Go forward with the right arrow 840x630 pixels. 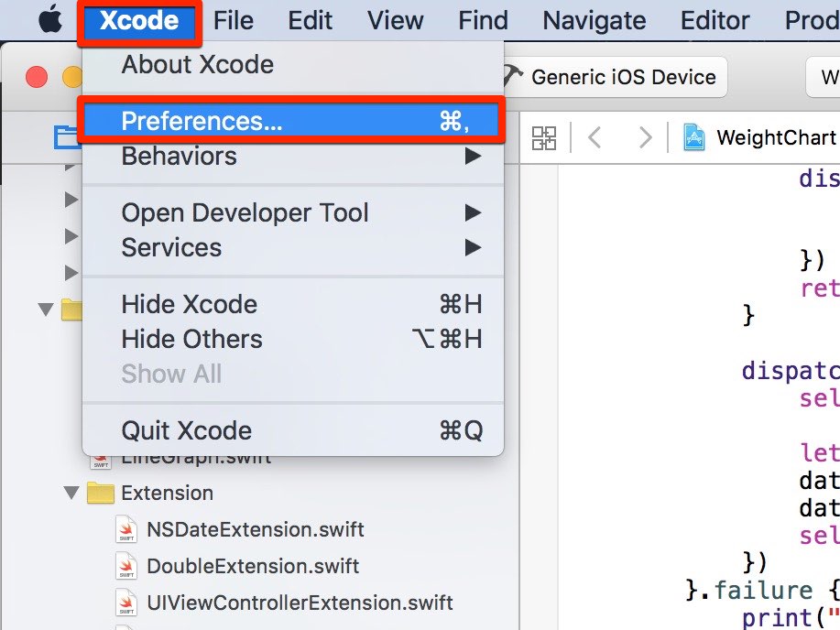pyautogui.click(x=646, y=138)
